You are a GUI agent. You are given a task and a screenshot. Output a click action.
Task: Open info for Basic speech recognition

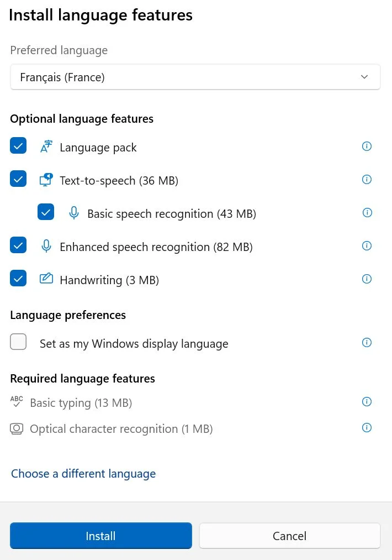click(x=367, y=212)
